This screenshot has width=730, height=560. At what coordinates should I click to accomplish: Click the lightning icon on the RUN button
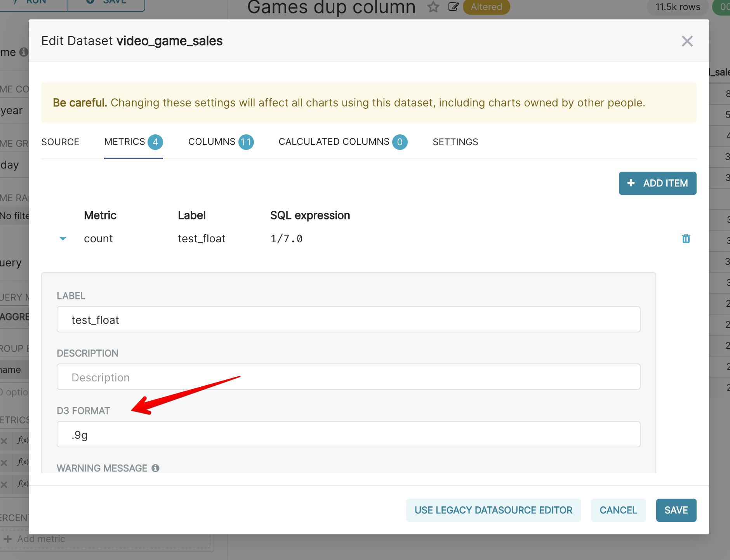click(15, 2)
